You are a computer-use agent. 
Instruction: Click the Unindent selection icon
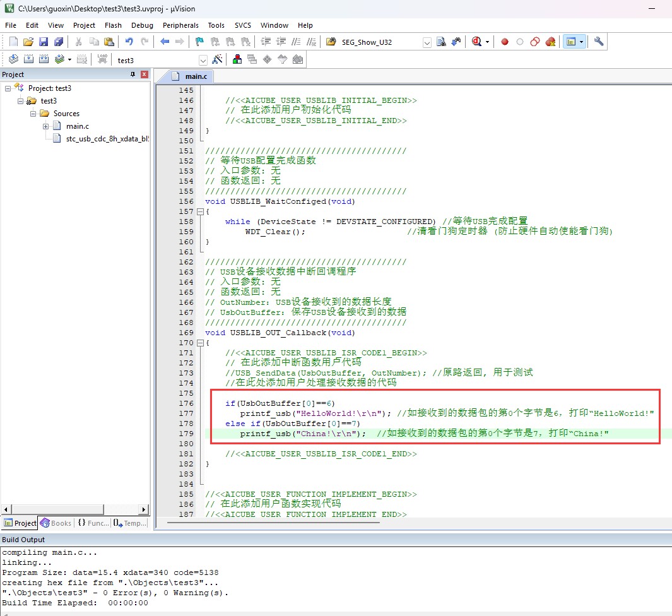(x=281, y=42)
